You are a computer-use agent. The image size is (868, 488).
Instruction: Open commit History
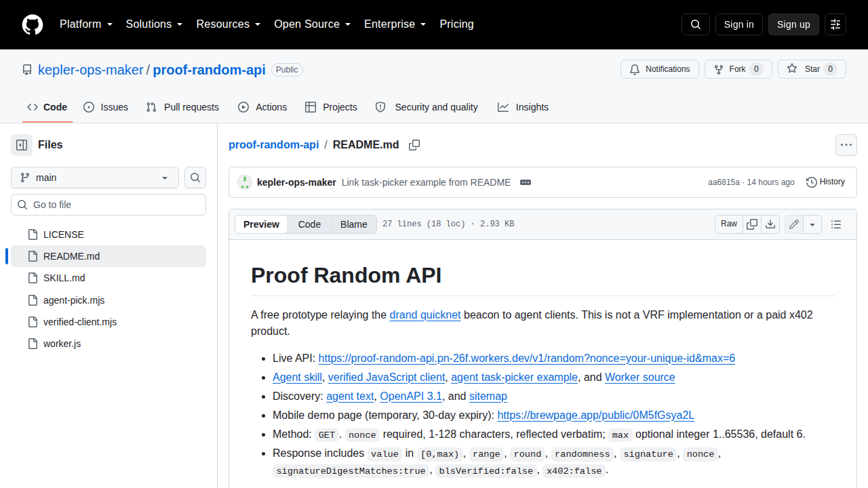tap(825, 182)
